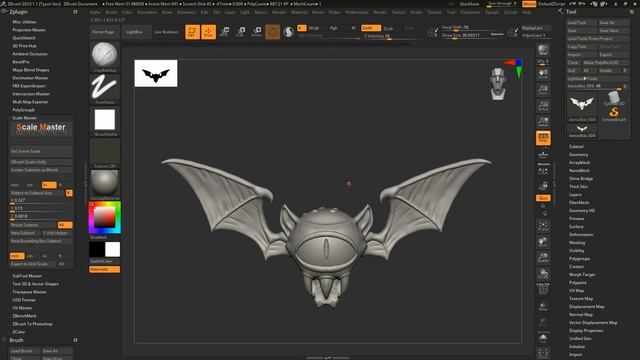This screenshot has height=360, width=640.
Task: Open the brush alpha selector
Action: (x=104, y=121)
